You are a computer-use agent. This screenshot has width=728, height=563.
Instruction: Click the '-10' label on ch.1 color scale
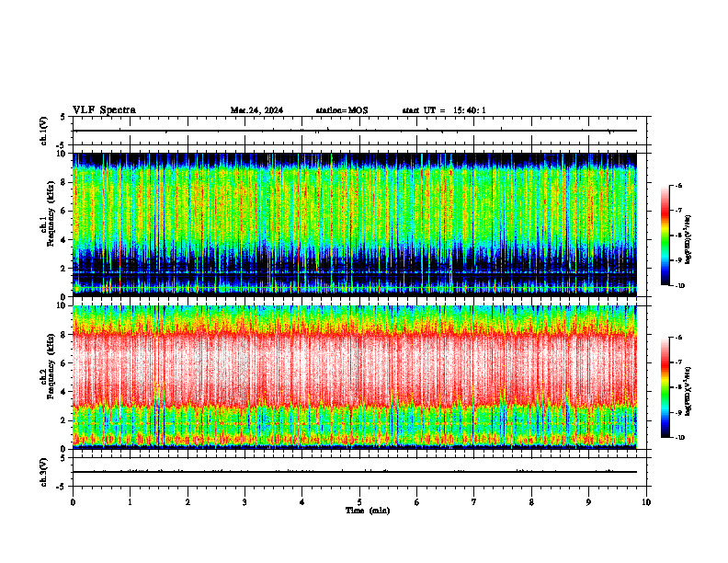coord(679,286)
